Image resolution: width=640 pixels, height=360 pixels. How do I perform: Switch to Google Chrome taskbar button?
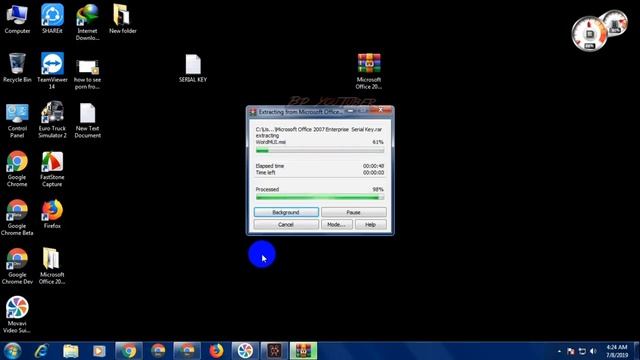click(129, 351)
